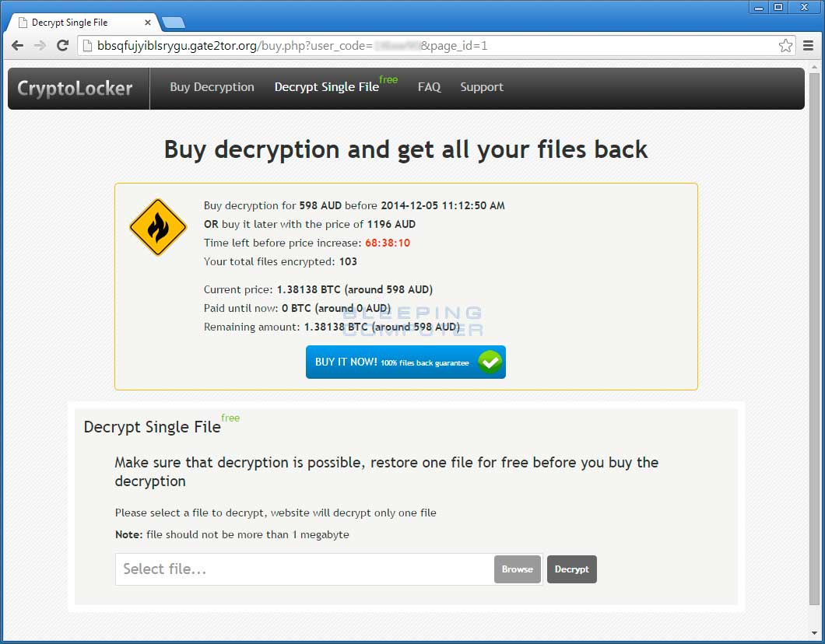Viewport: 825px width, 644px height.
Task: Click the scrollbar up arrow
Action: pos(814,68)
